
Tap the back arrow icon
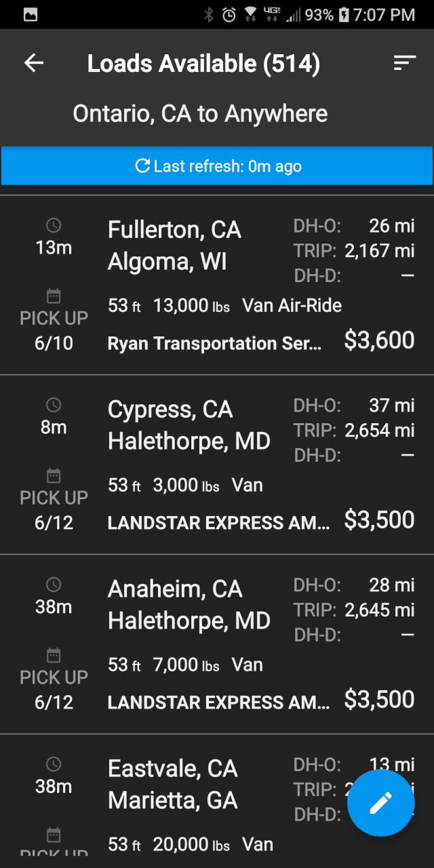(34, 63)
